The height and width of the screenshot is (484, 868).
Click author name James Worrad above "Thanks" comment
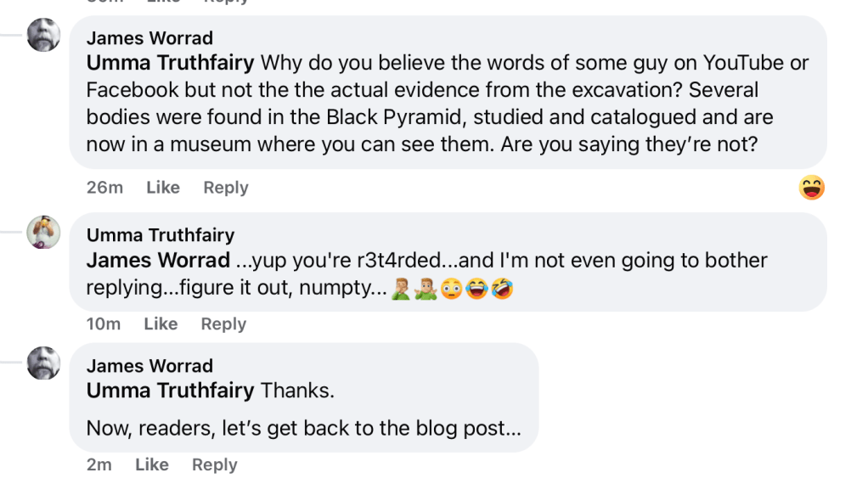[149, 366]
